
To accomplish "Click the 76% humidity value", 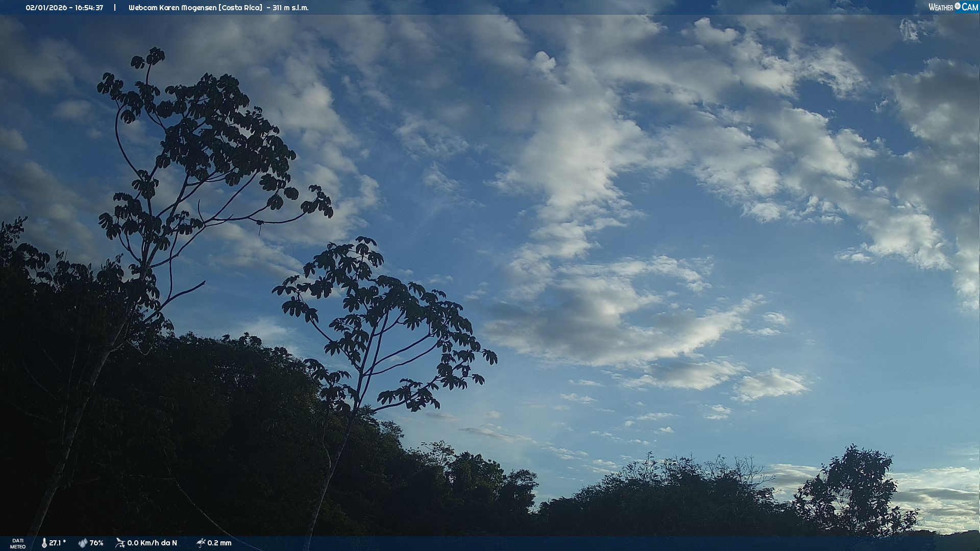I will 96,543.
